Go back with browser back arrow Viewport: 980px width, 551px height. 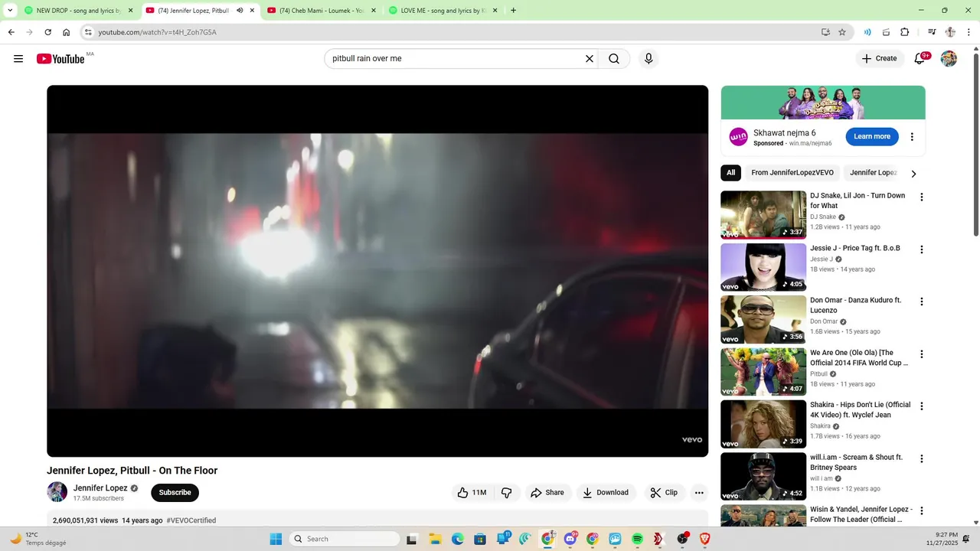[11, 32]
